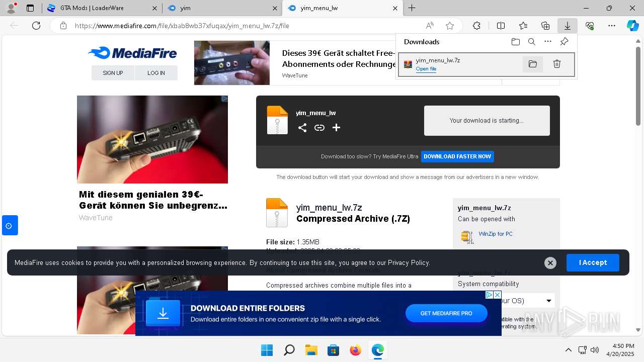This screenshot has height=362, width=644.
Task: Accept cookies with I Accept button
Action: (x=593, y=262)
